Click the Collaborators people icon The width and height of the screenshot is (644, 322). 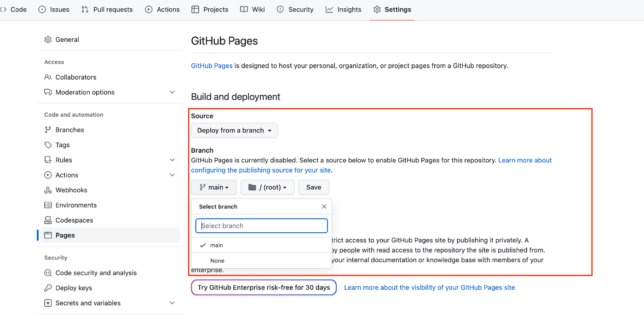[x=48, y=77]
